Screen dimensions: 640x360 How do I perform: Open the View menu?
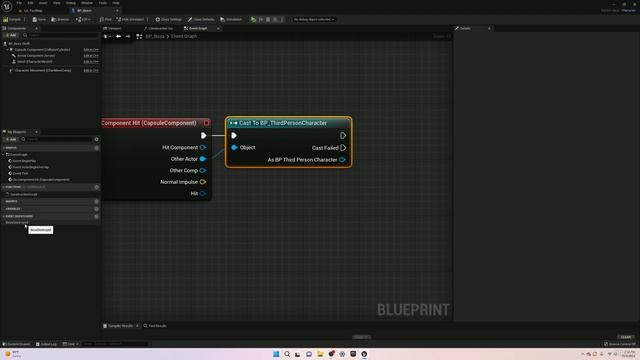56,3
